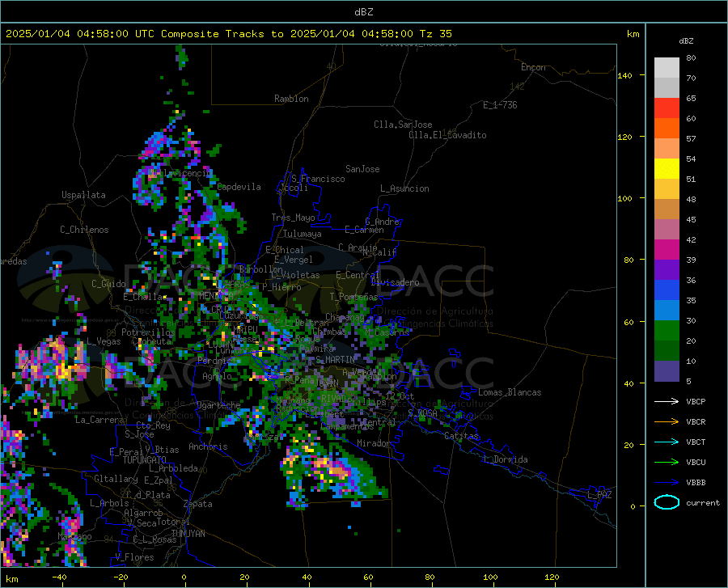Click the white VBCP arrow in legend
This screenshot has height=588, width=728.
pos(667,401)
